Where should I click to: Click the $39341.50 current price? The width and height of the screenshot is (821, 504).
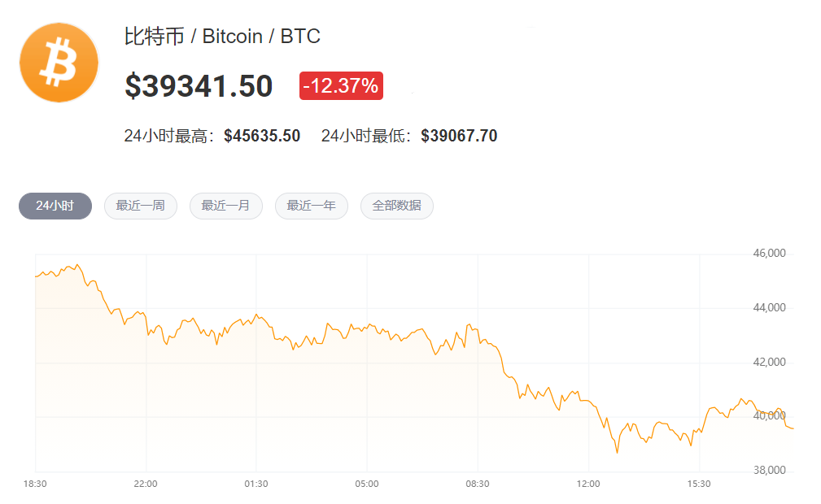coord(199,86)
